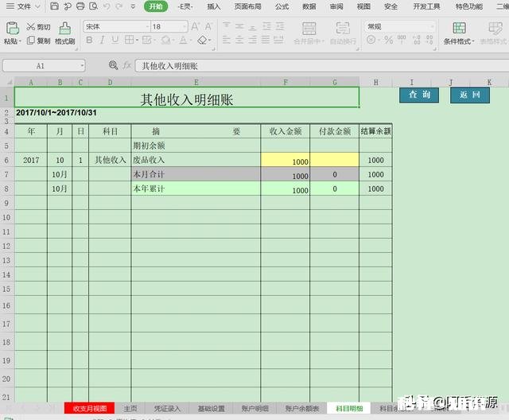Click the 本月合计 cell
The width and height of the screenshot is (509, 420).
pyautogui.click(x=196, y=174)
